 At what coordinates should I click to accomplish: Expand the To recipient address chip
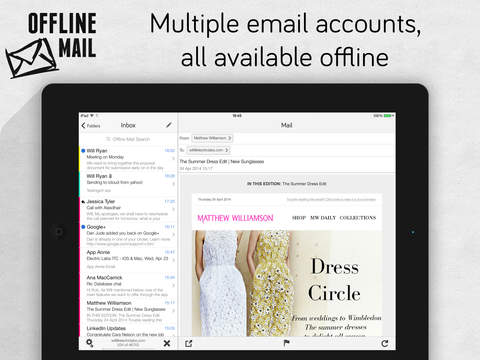click(208, 150)
